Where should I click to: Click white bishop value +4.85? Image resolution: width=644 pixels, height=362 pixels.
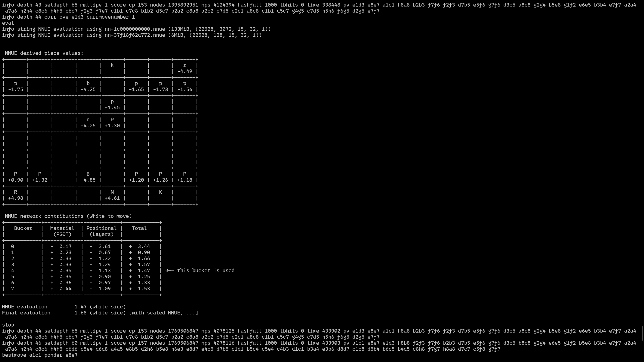tap(88, 180)
